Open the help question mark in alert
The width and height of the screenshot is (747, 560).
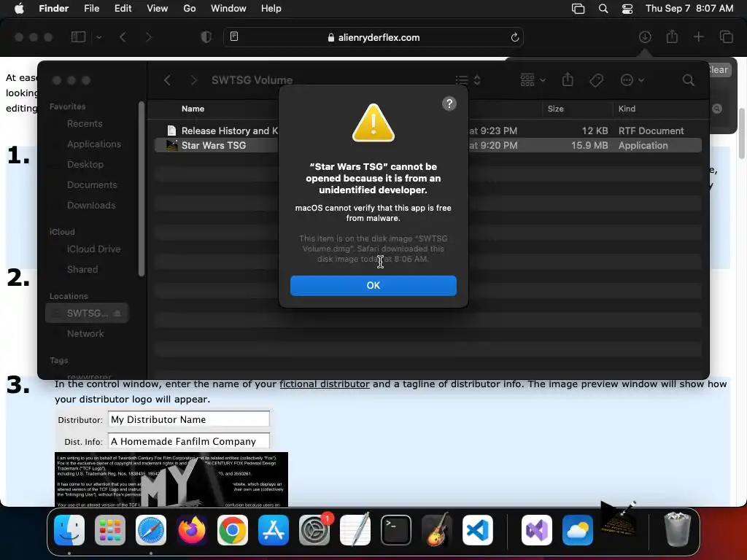pos(449,104)
